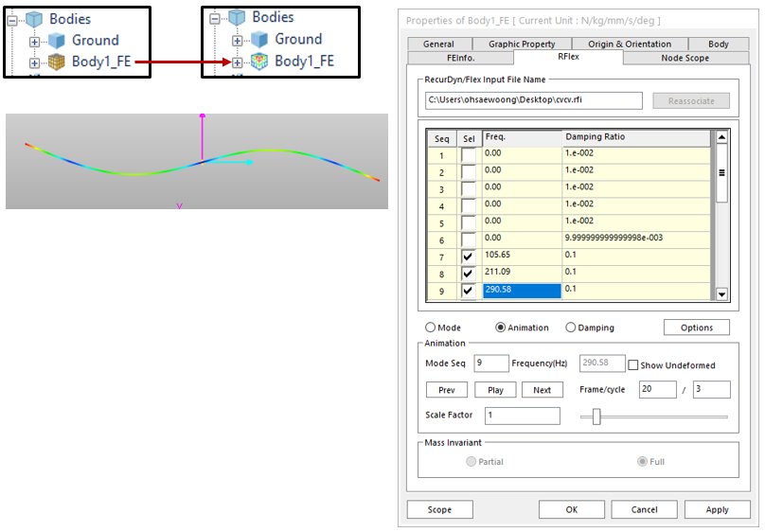The height and width of the screenshot is (532, 765).
Task: Click the highlighted 290.58 frequency cell
Action: (x=522, y=291)
